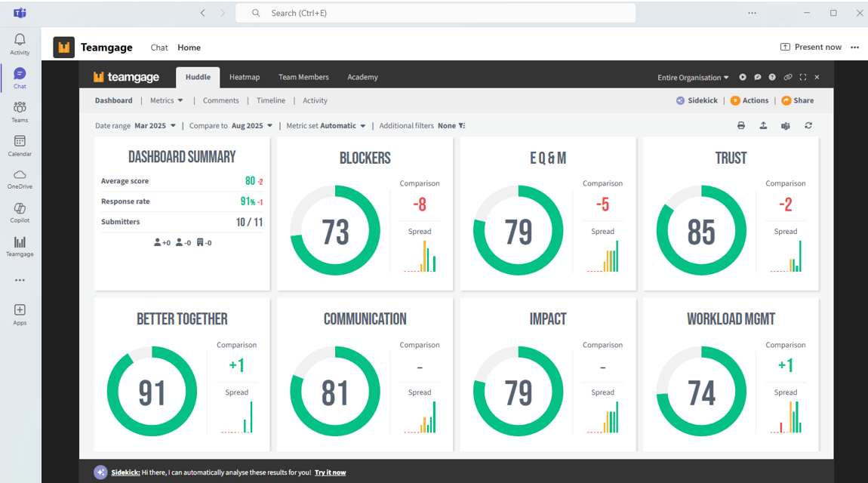The image size is (868, 483).
Task: Open the Mar 2025 date range dropdown
Action: point(155,126)
